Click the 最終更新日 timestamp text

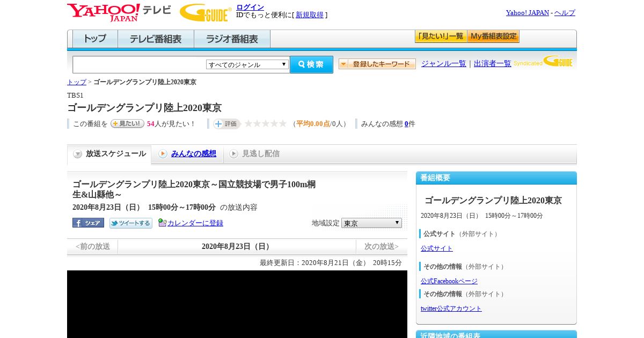click(331, 263)
